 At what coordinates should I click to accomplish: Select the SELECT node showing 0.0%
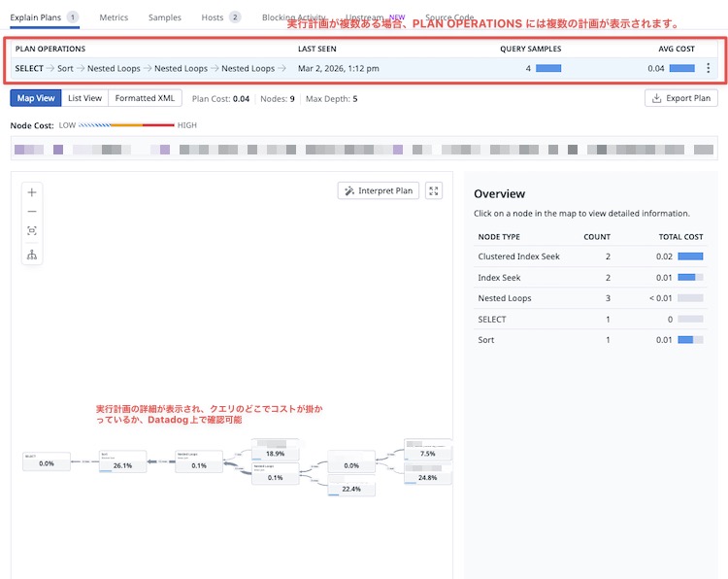click(47, 461)
